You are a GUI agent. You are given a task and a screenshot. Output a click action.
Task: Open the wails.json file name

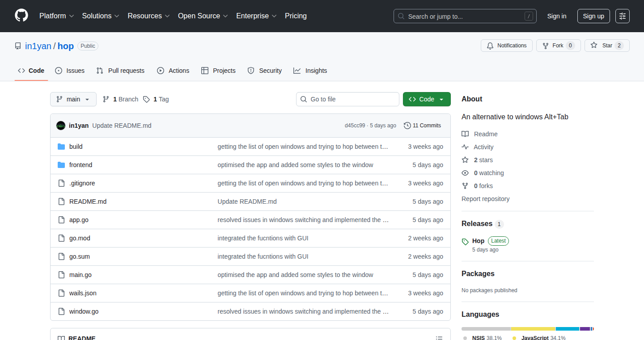pos(83,293)
